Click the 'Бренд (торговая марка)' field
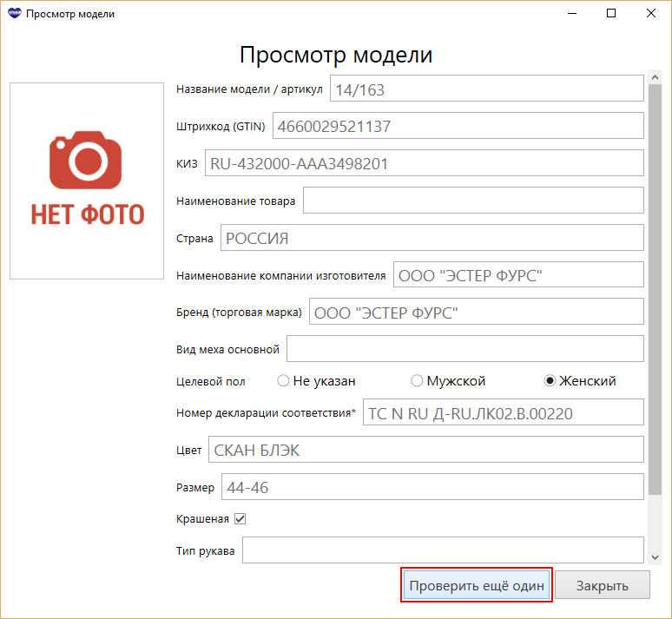 (477, 312)
